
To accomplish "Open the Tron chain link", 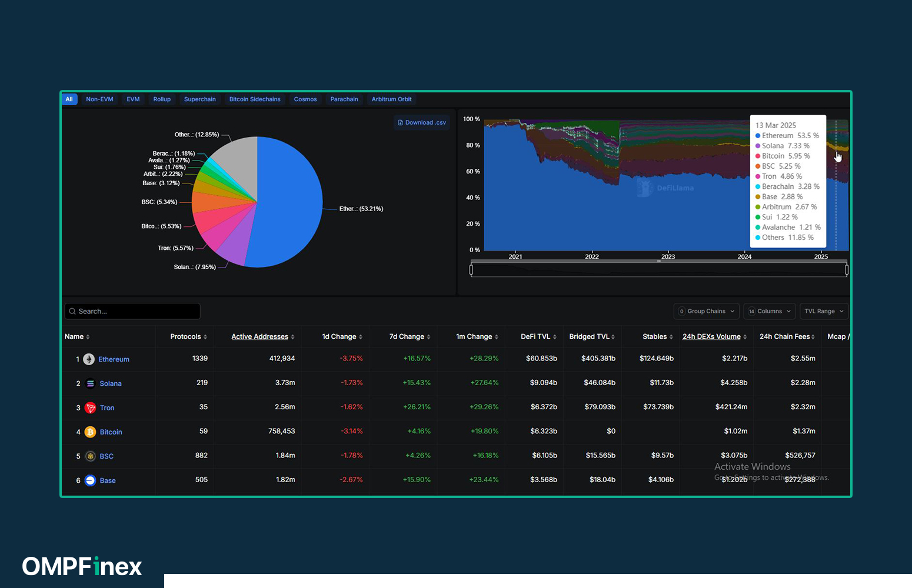I will [x=107, y=407].
